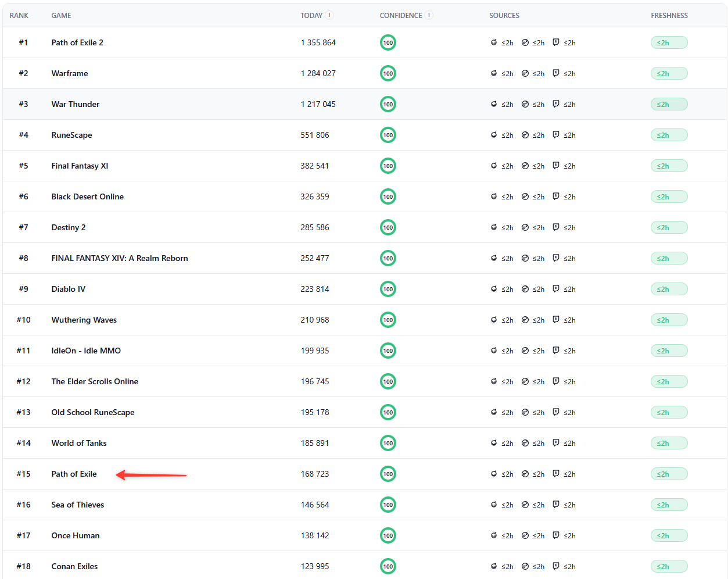Click the Twitch source icon in Sea of Thieves row
The width and height of the screenshot is (728, 579).
coord(556,505)
